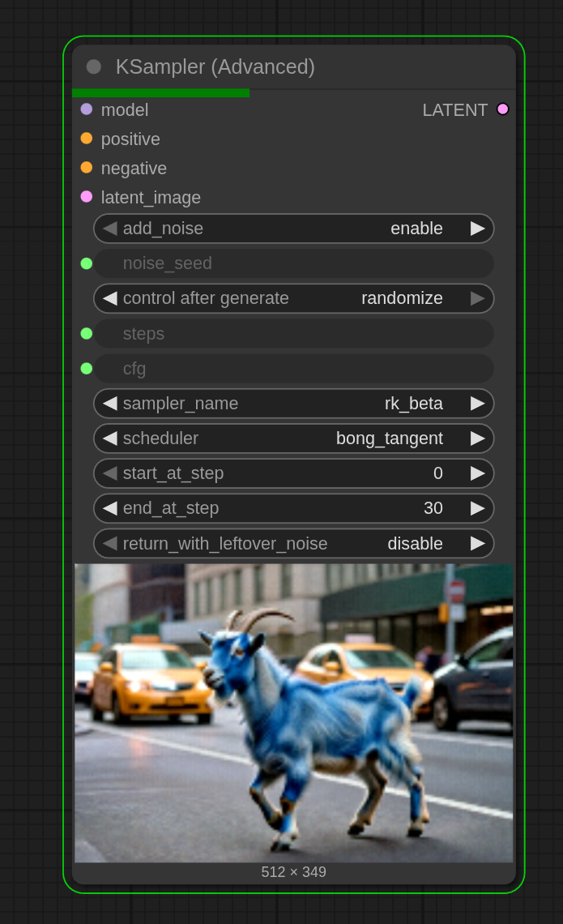Open control after generate dropdown showing randomize
The image size is (563, 924).
click(x=293, y=299)
